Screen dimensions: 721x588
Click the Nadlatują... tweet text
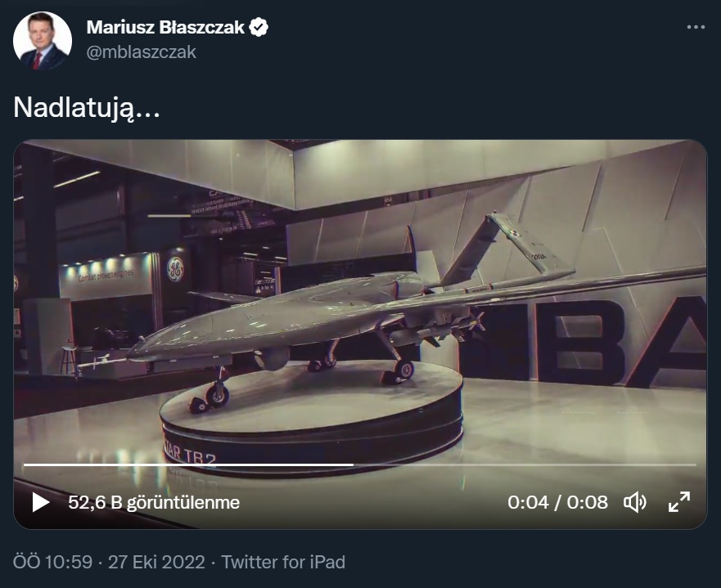[87, 107]
